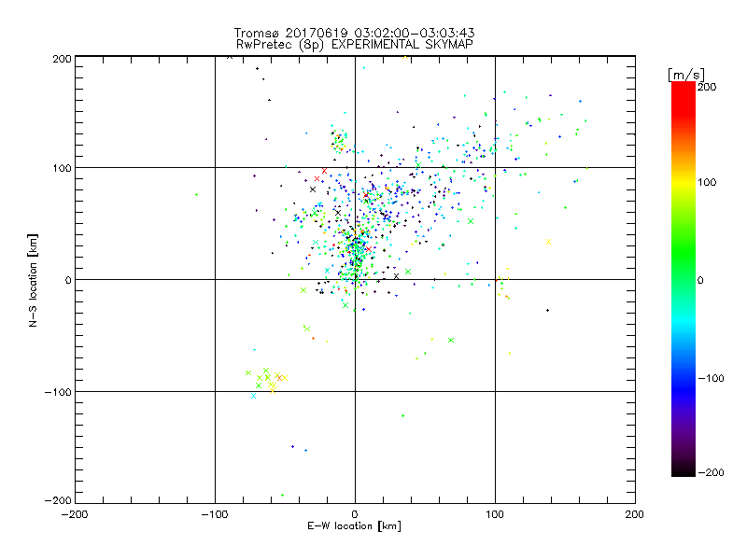Click the 'E-W location [km]' axis label

tap(354, 526)
